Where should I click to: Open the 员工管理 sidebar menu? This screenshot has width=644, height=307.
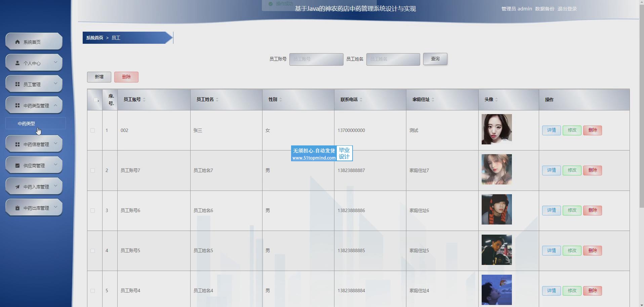coord(34,84)
